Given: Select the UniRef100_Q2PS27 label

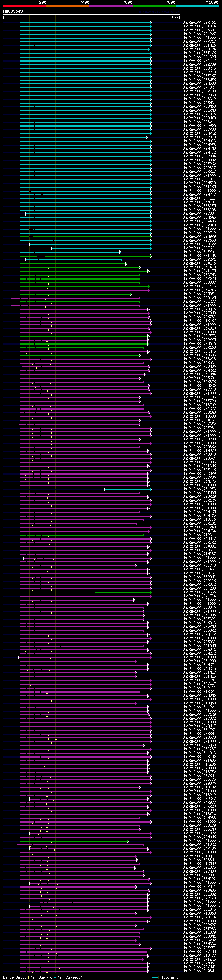Looking at the screenshot, I should (199, 168).
